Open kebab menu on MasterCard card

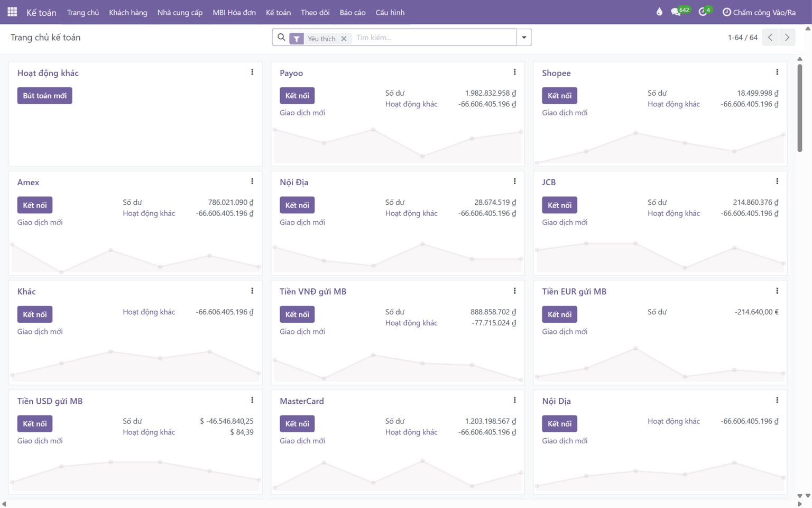[514, 401]
